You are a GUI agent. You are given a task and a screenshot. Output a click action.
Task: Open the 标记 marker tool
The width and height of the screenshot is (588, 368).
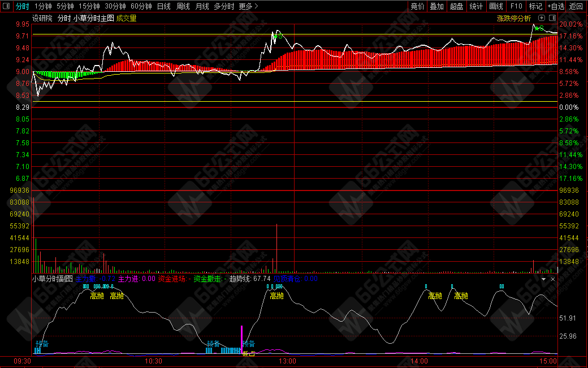click(534, 6)
